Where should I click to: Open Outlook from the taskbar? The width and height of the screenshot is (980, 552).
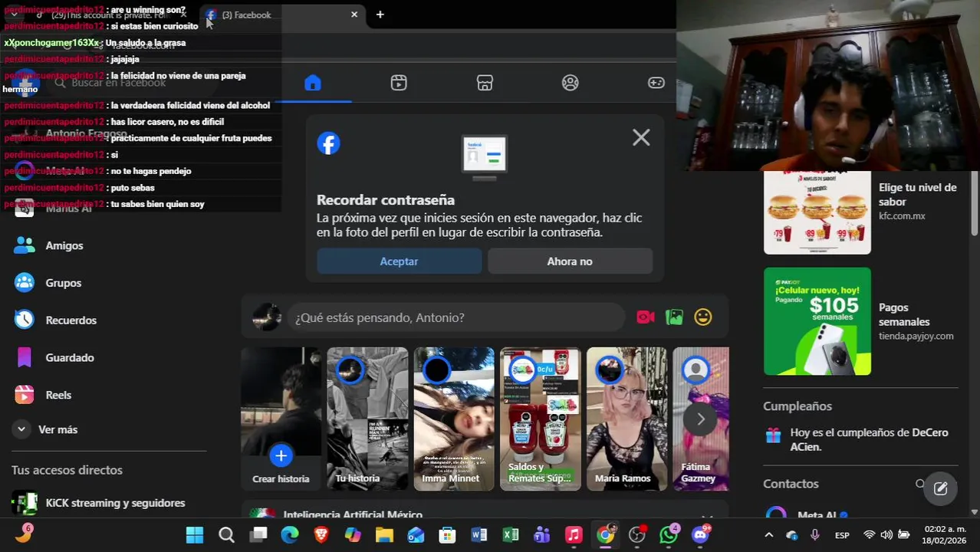(416, 535)
